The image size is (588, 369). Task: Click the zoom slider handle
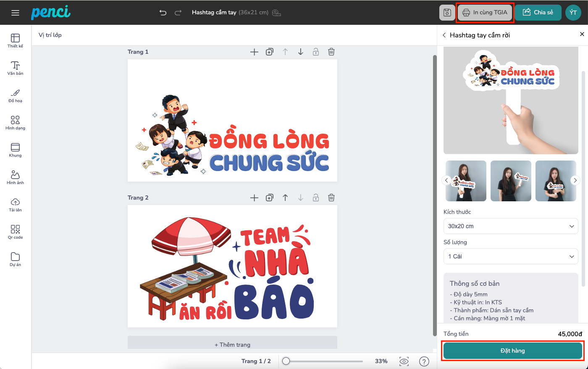coord(286,361)
